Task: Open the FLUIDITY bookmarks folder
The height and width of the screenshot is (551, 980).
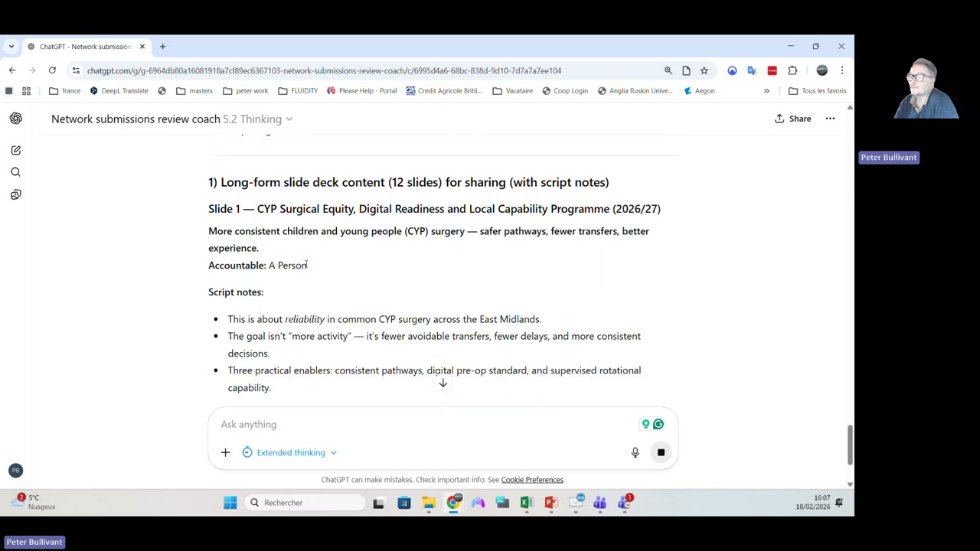Action: click(x=298, y=91)
